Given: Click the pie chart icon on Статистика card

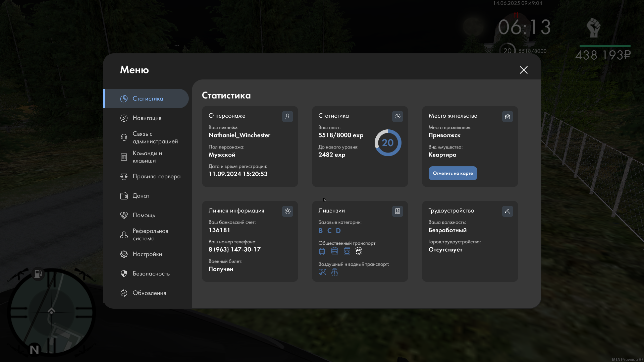Looking at the screenshot, I should click(397, 116).
